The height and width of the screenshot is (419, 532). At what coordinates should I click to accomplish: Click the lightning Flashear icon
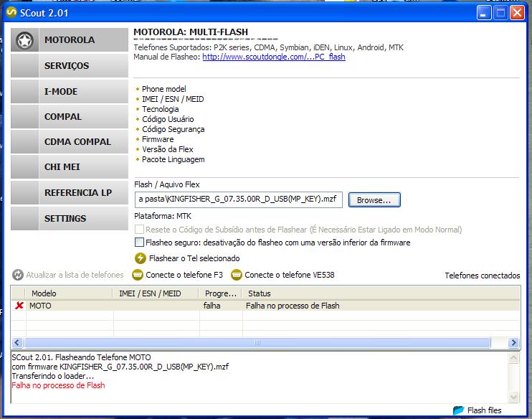point(140,258)
